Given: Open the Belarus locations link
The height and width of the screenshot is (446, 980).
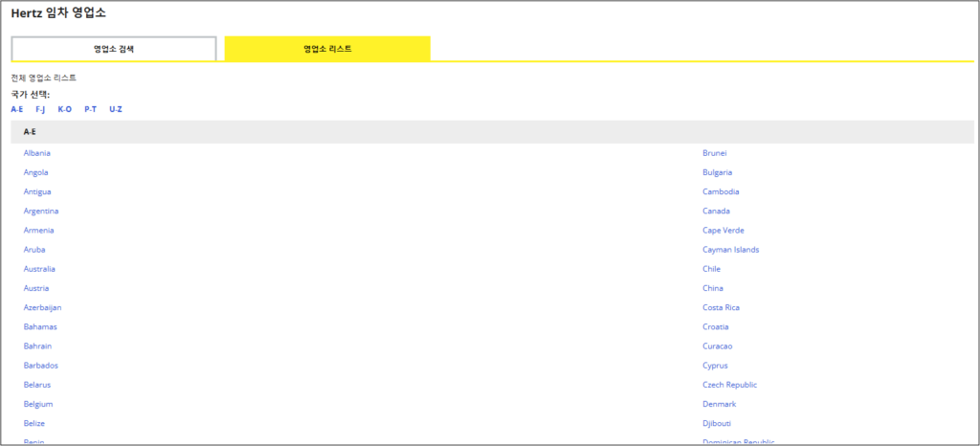Looking at the screenshot, I should click(37, 385).
